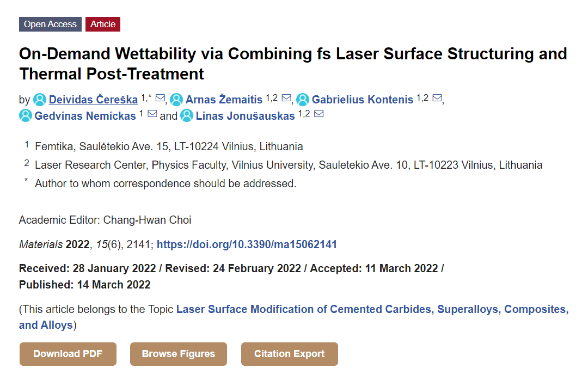Click Linas Jonušauskas's profile avatar icon
Image resolution: width=588 pixels, height=387 pixels.
click(x=187, y=115)
